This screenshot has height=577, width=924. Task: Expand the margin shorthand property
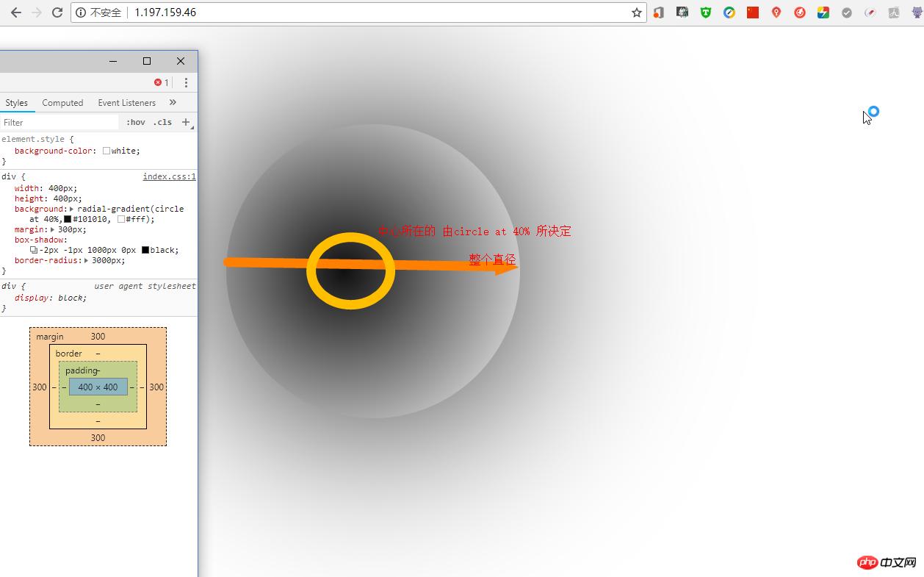click(x=52, y=230)
